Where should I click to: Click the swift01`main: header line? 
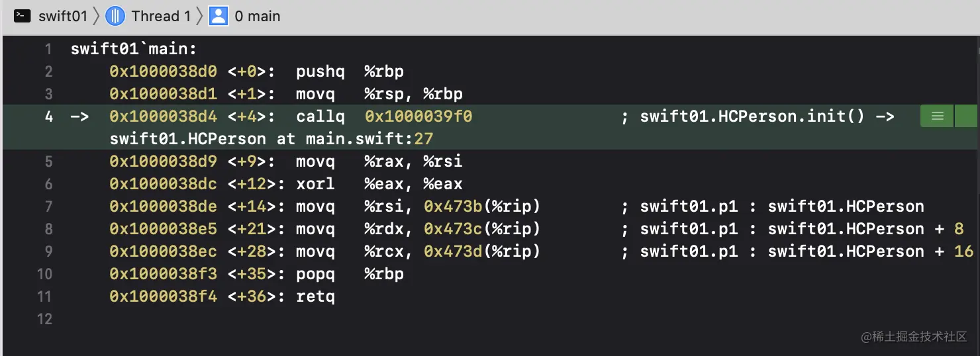coord(134,49)
